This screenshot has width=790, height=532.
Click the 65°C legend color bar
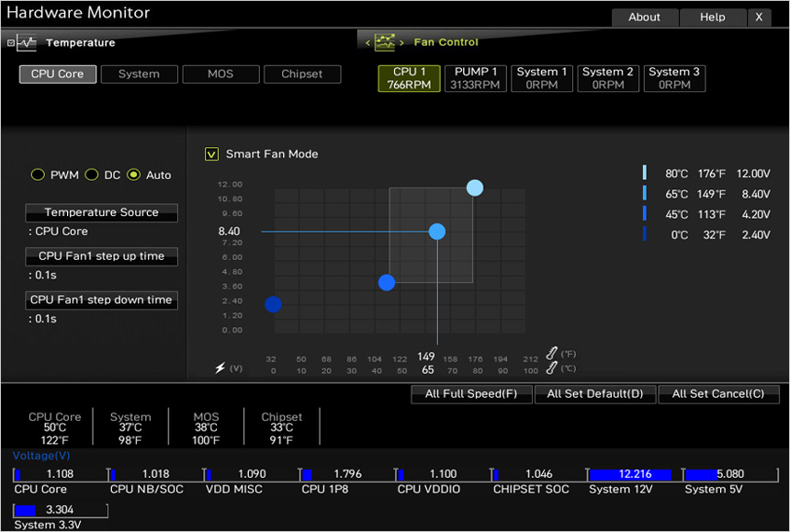[644, 193]
